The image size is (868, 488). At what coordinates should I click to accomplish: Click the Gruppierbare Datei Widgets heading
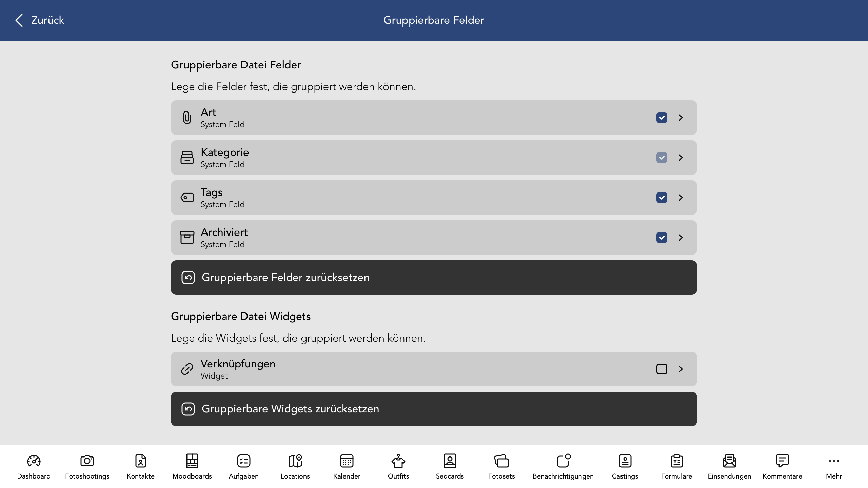pyautogui.click(x=241, y=316)
